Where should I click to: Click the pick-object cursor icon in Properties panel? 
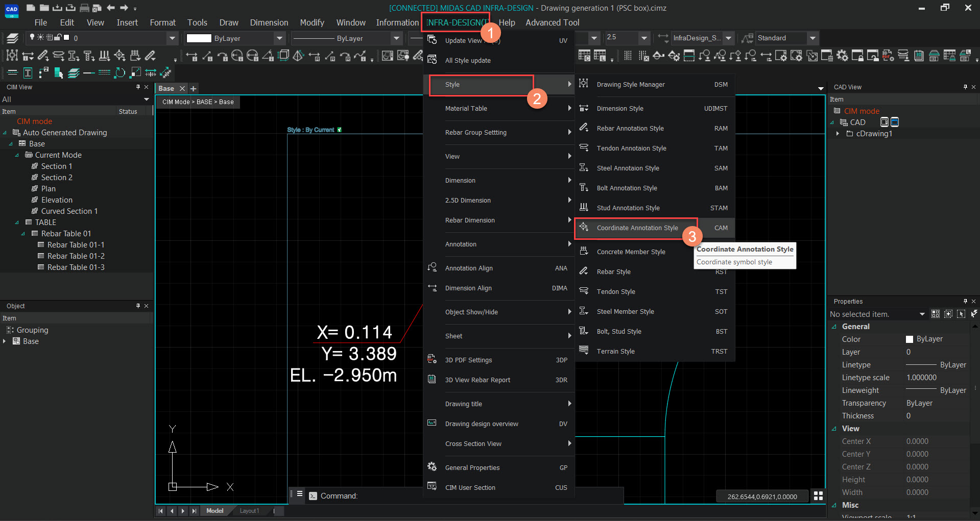[961, 314]
